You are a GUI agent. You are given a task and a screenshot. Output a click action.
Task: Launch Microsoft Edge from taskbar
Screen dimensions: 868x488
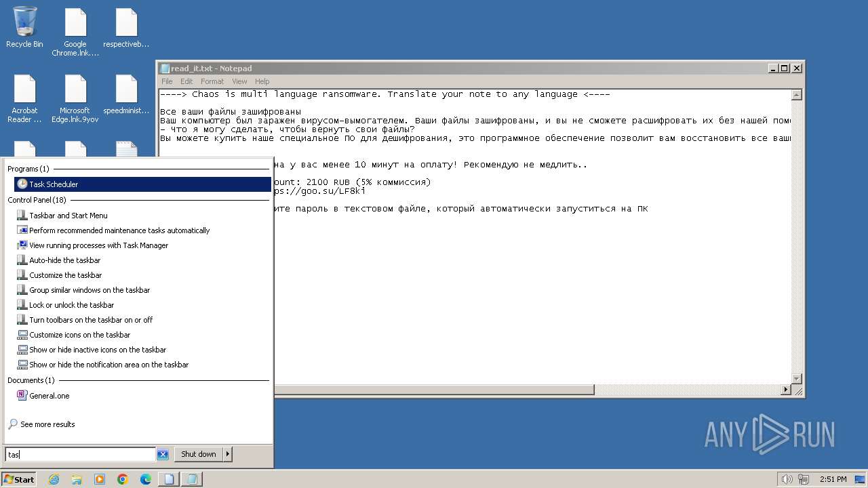click(146, 479)
